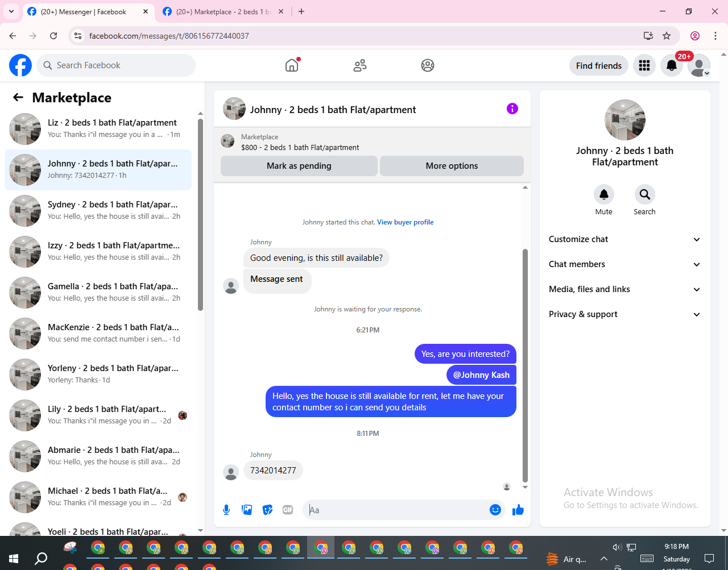Screen dimensions: 728x570
Task: Open Lily conversation in the list
Action: click(98, 415)
